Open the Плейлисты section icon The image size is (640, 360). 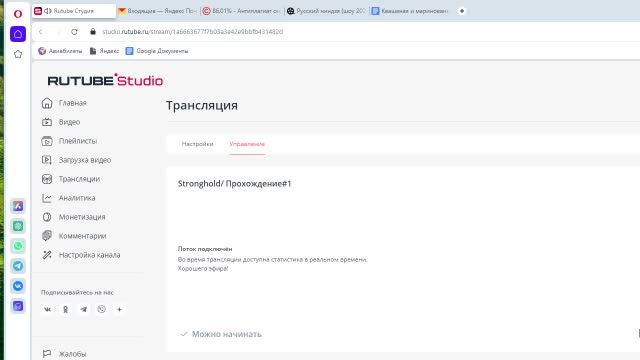point(47,141)
